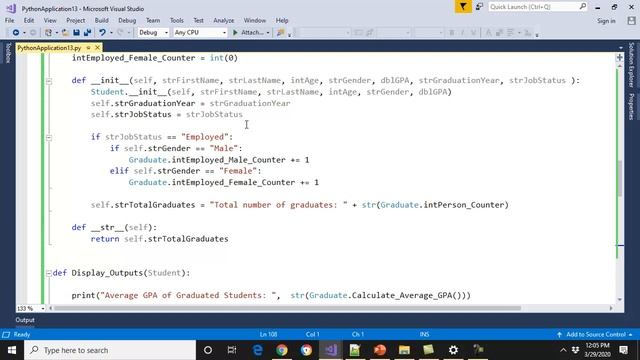Open the dropdown arrow next to Attach
The image size is (640, 360).
coord(268,32)
